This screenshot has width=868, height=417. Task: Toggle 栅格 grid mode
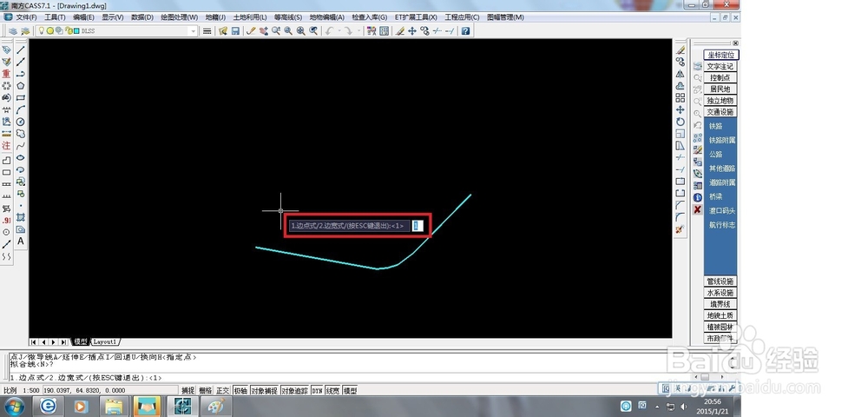click(206, 390)
